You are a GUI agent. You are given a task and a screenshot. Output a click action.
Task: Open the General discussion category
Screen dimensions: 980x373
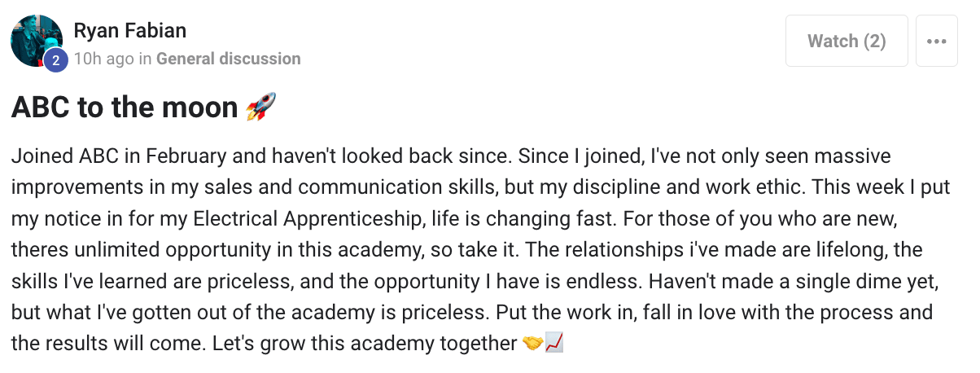(x=229, y=59)
